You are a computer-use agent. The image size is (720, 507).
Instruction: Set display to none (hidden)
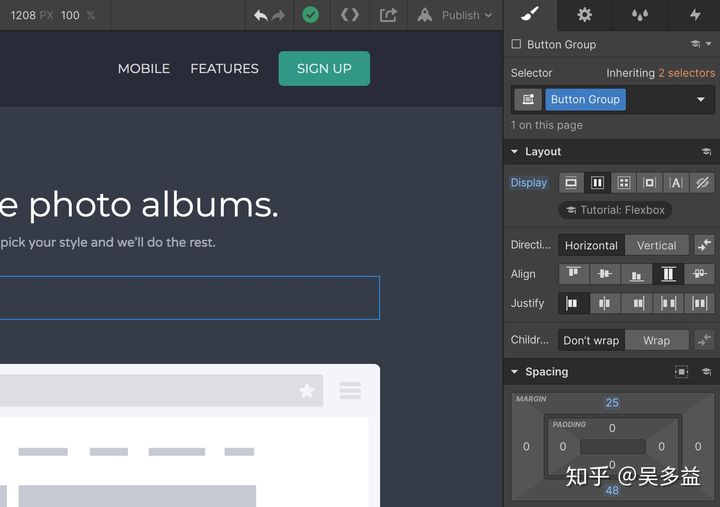[702, 183]
